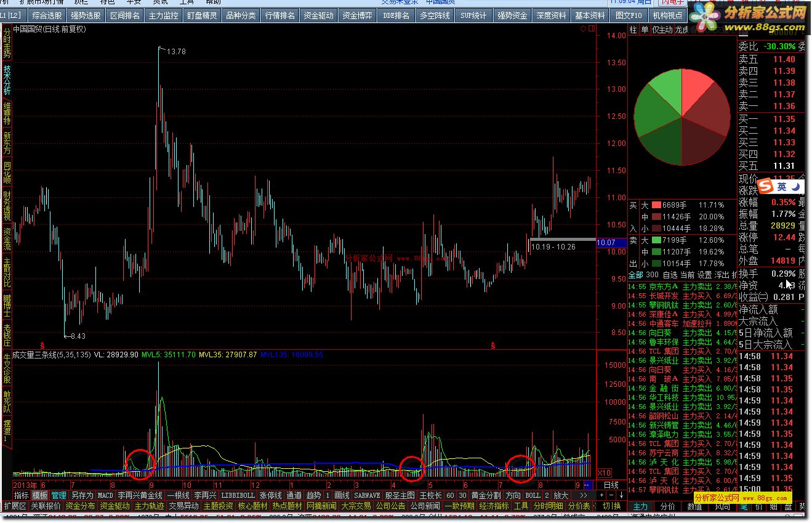Open DDE排名 in top toolbar
Screen dimensions: 812x523
(396, 15)
